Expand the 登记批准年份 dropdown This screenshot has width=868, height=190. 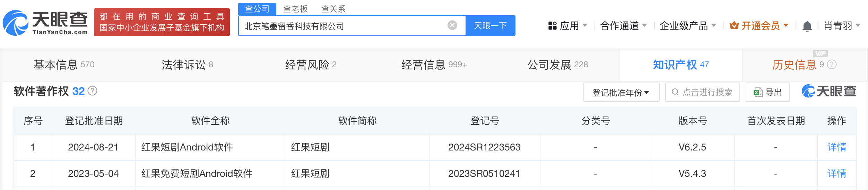tap(621, 92)
